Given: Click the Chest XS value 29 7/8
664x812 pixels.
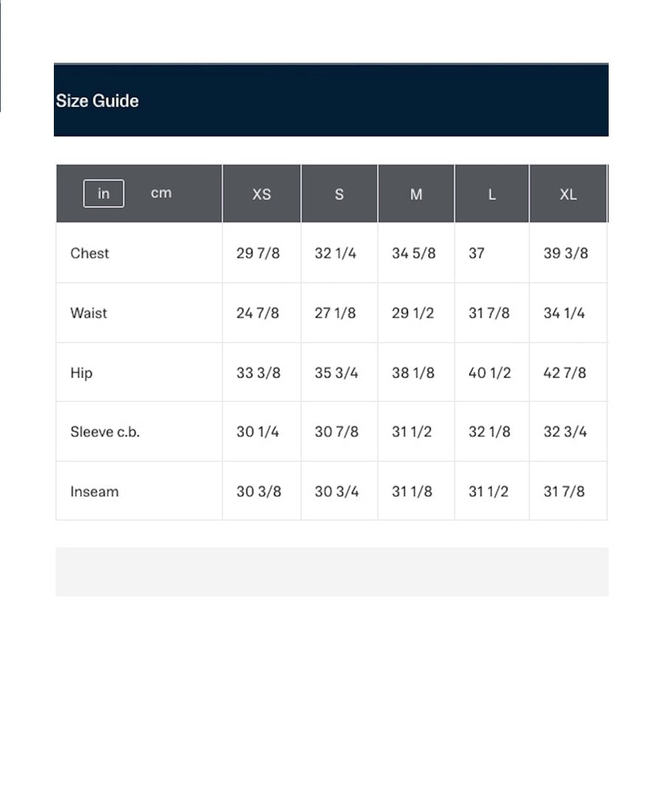Looking at the screenshot, I should click(257, 253).
